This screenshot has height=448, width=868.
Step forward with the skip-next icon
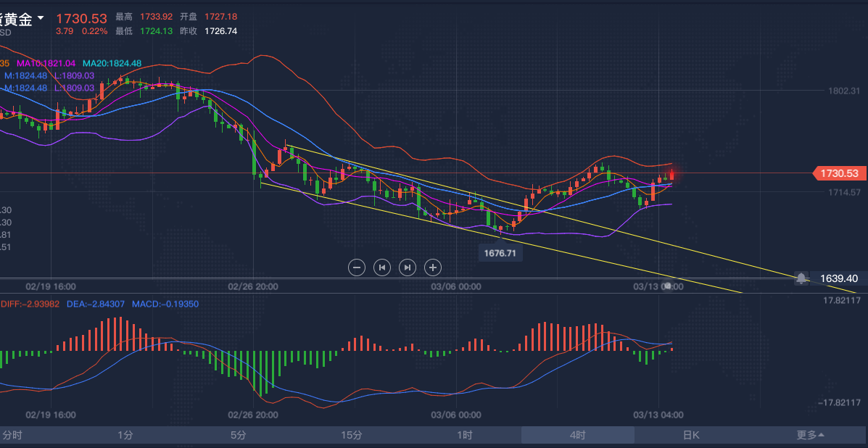(x=408, y=267)
